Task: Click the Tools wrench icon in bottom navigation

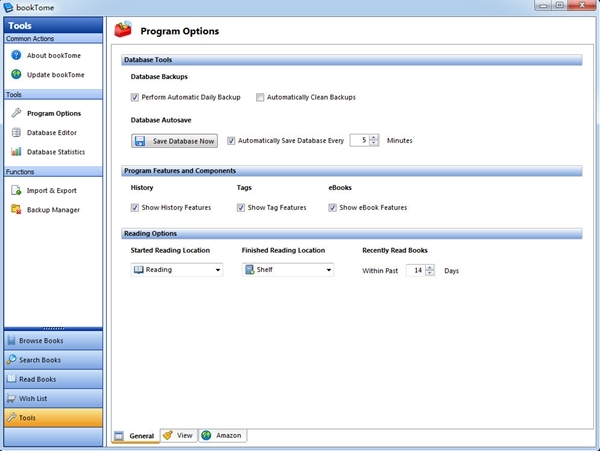Action: coord(11,417)
